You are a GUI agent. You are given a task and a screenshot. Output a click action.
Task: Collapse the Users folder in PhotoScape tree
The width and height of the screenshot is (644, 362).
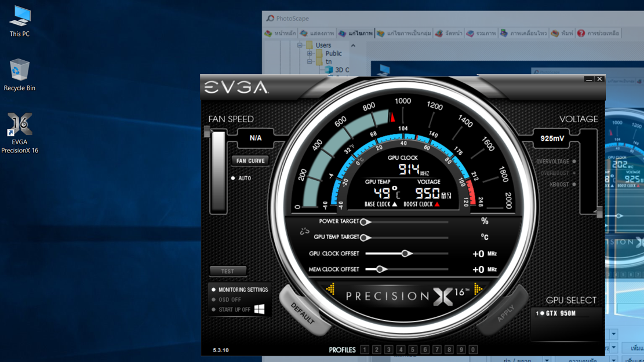pos(300,45)
